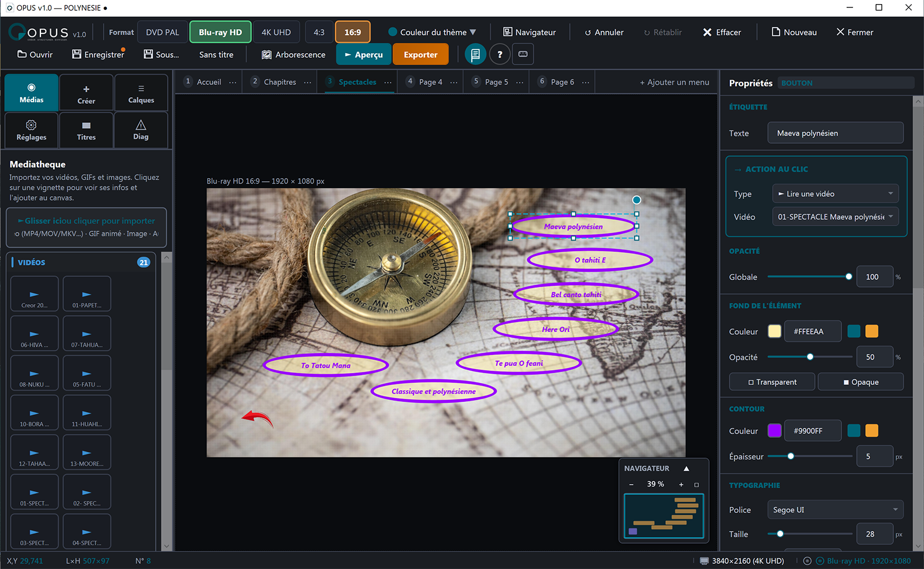The height and width of the screenshot is (569, 924).
Task: Zoom in with the navigator plus
Action: tap(681, 484)
